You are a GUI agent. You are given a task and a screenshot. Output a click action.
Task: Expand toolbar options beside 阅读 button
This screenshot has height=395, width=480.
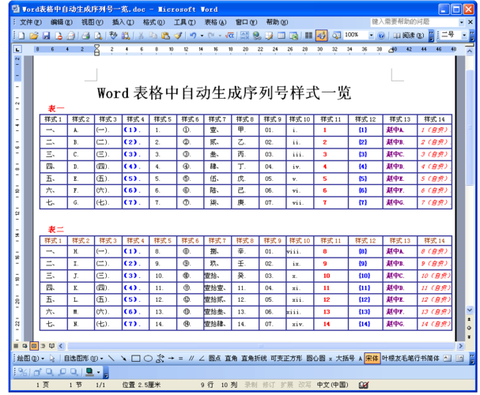[431, 36]
